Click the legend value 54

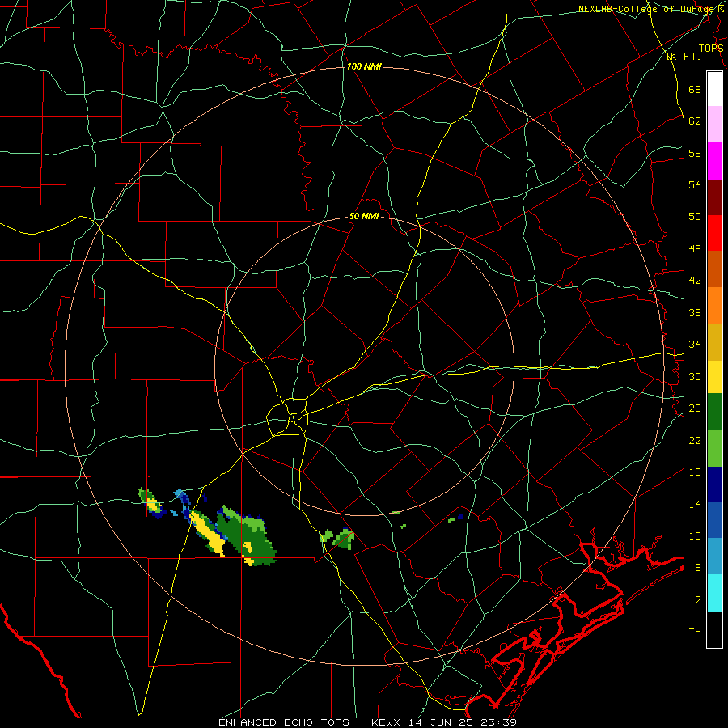tap(695, 184)
